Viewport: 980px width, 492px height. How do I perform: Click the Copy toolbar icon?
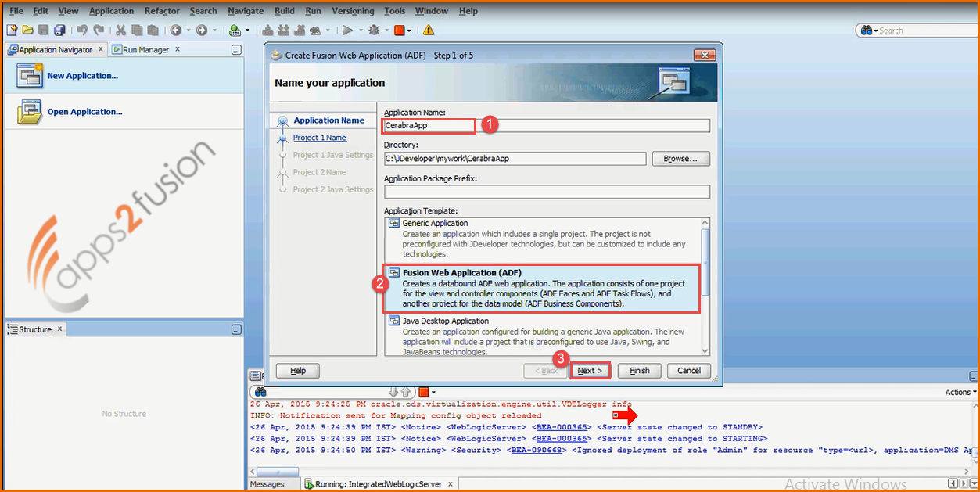[x=137, y=31]
